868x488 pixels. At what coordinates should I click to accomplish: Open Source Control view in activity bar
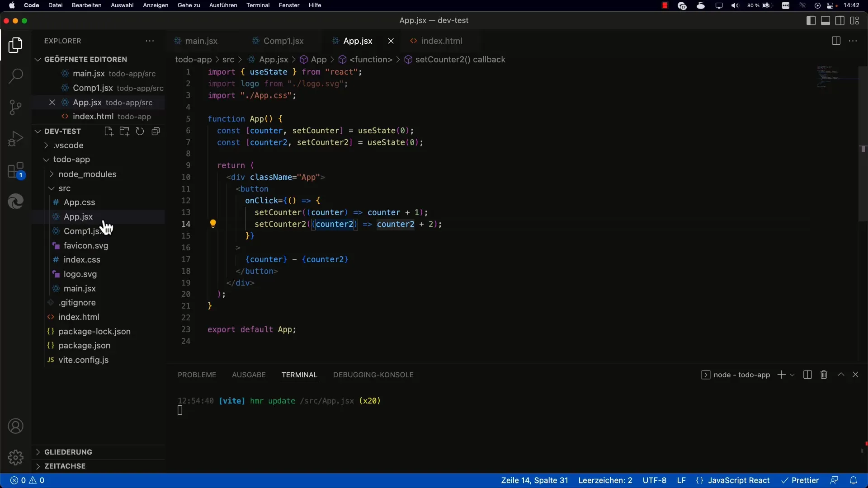coord(16,107)
